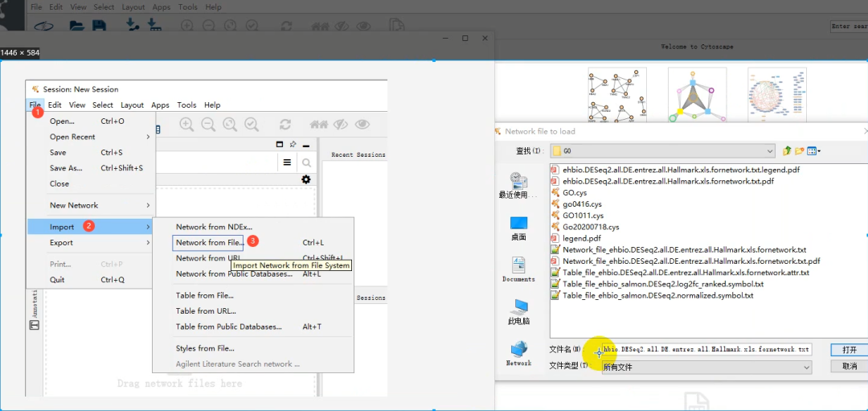868x411 pixels.
Task: Click Zoom In icon in top Cytoscape toolbar
Action: pos(187,26)
